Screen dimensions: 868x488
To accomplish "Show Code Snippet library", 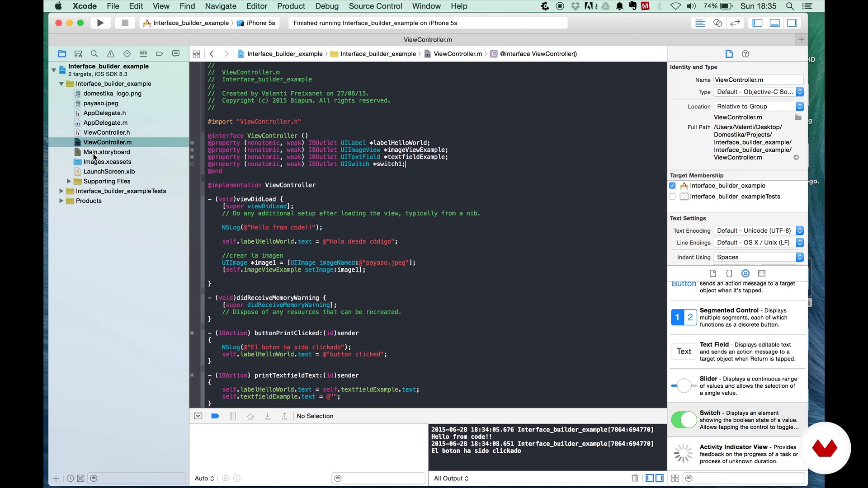I will point(729,273).
